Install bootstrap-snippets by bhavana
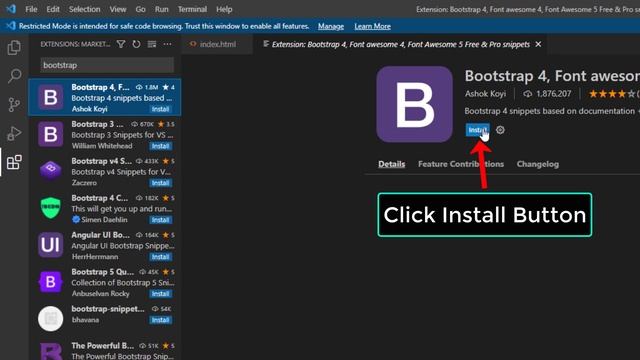 160,320
